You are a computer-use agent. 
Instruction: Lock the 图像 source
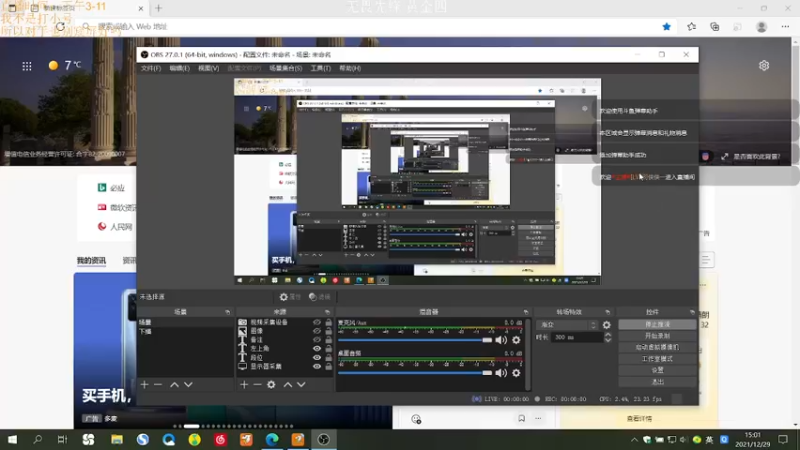[329, 331]
